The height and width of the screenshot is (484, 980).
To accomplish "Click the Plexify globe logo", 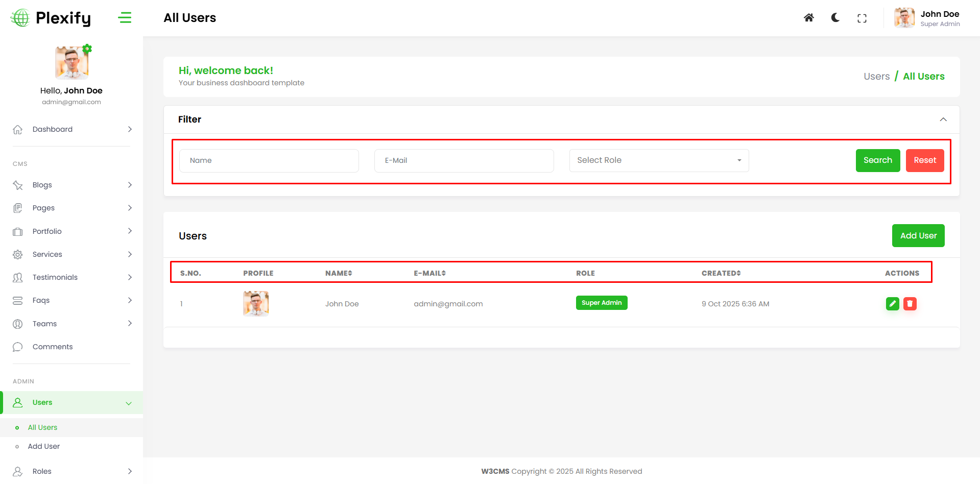I will coord(20,18).
